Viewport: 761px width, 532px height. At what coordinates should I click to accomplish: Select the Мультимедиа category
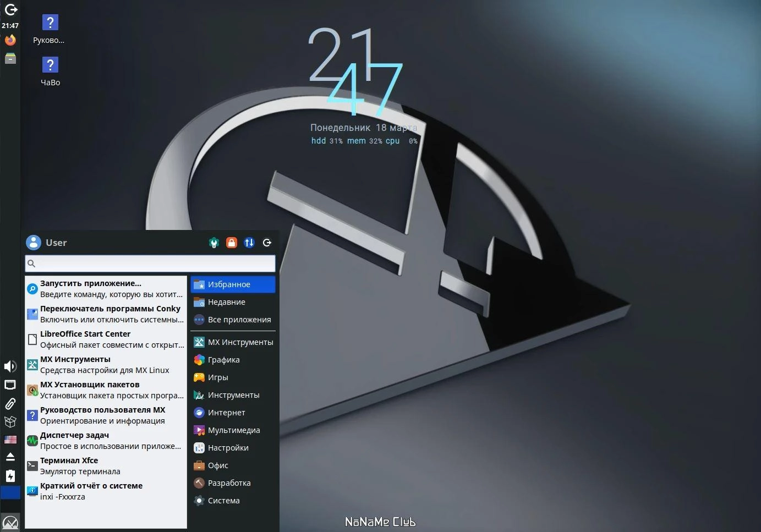(233, 430)
